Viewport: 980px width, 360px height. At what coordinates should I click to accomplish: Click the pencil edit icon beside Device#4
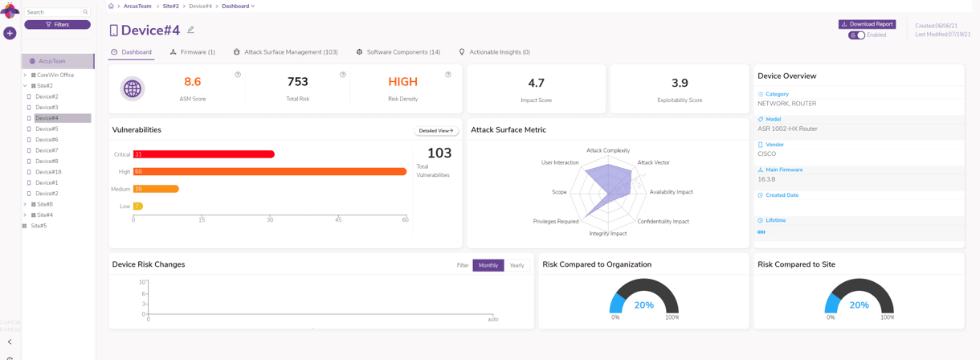click(190, 30)
